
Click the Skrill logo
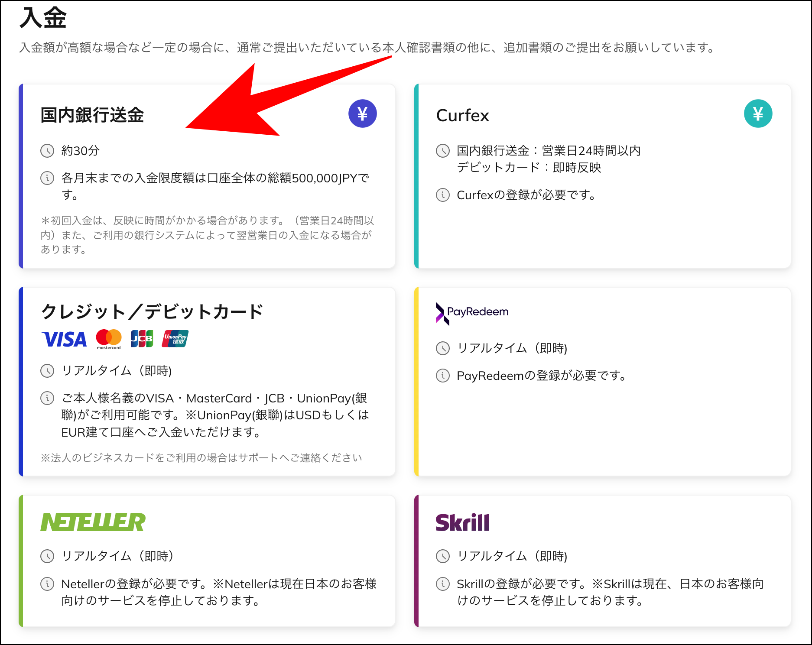[x=463, y=522]
